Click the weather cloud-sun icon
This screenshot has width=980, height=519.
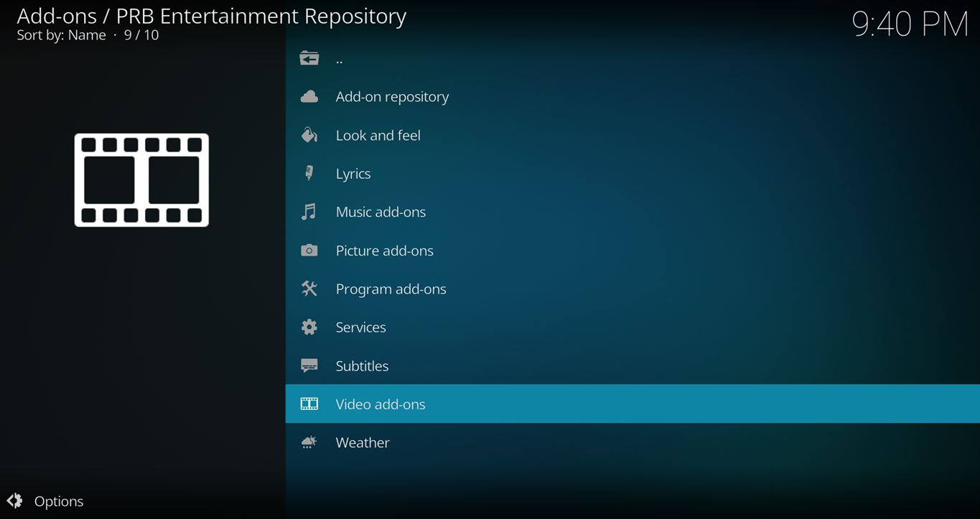(309, 442)
